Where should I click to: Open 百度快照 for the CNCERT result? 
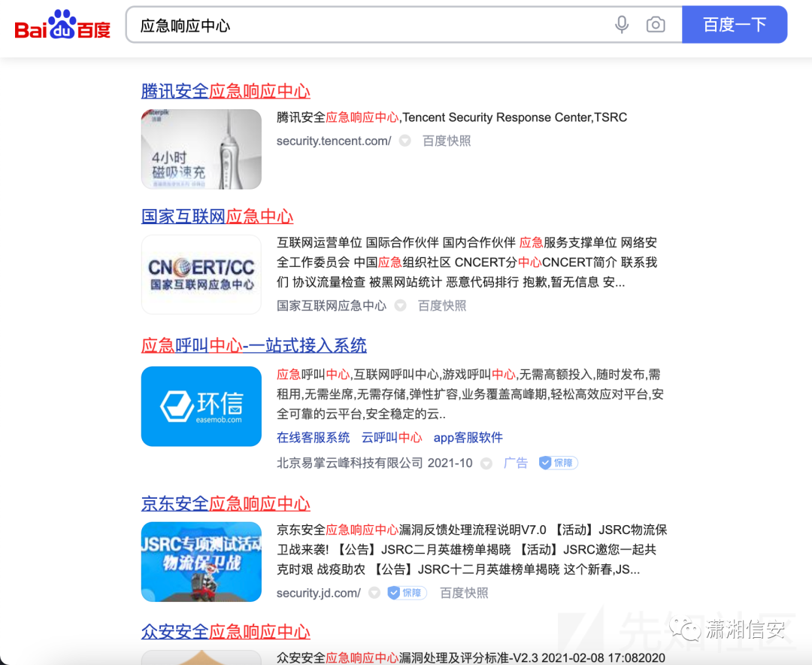tap(442, 306)
